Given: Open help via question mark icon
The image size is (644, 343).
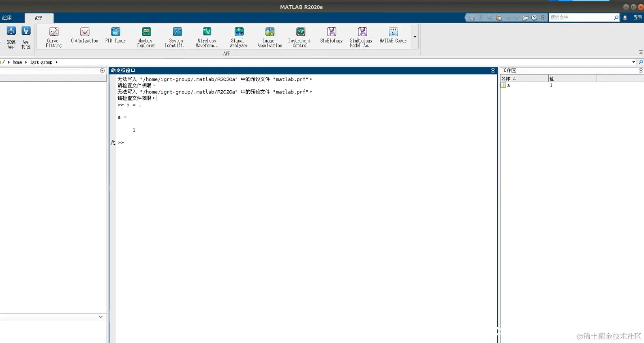Looking at the screenshot, I should (x=534, y=17).
